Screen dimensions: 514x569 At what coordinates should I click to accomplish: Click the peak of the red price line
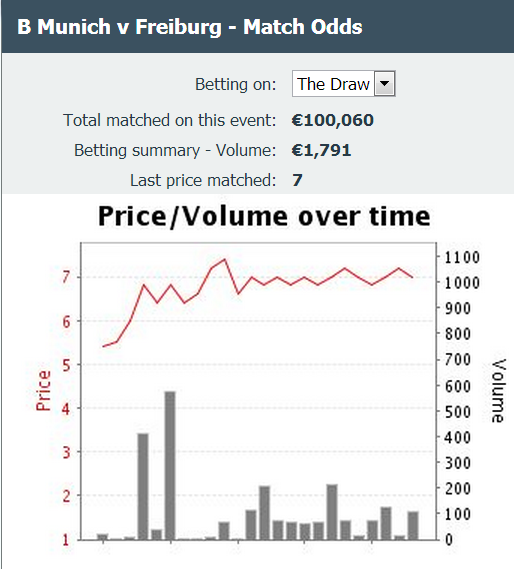pyautogui.click(x=225, y=259)
